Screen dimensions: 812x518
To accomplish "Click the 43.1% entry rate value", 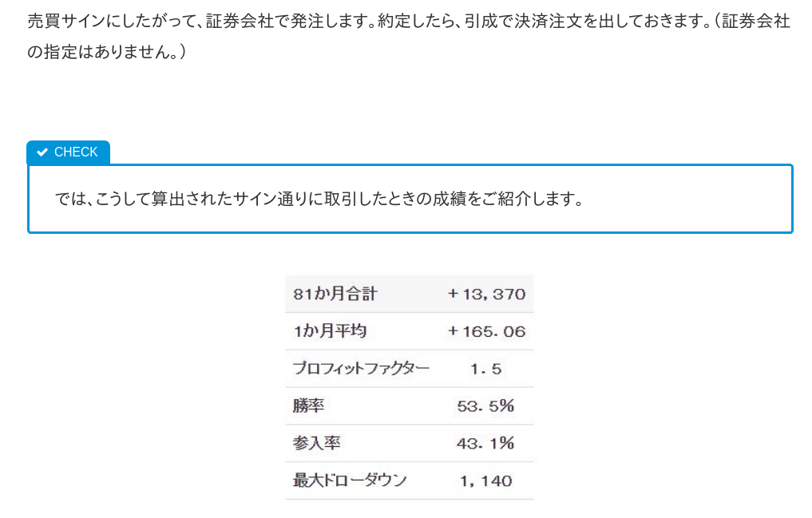I will 485,443.
